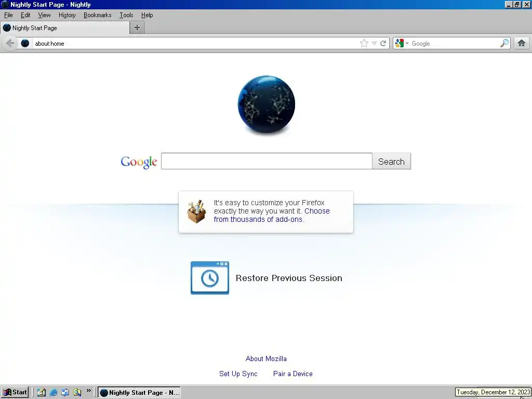Click the large Nightly globe logo
Image resolution: width=532 pixels, height=399 pixels.
267,104
